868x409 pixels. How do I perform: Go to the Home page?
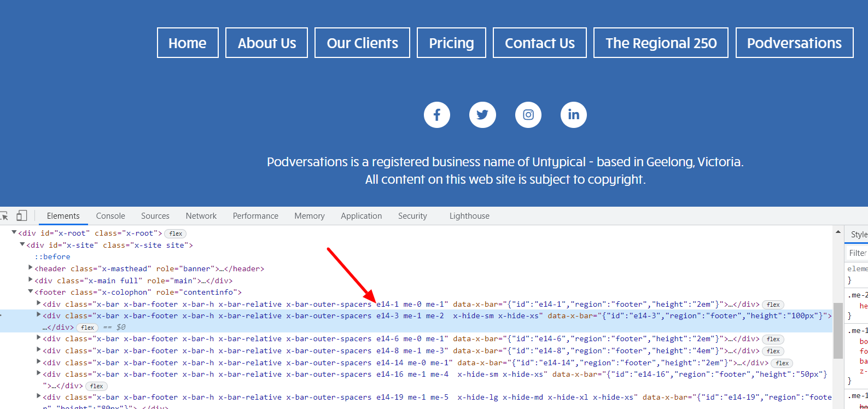click(x=188, y=43)
